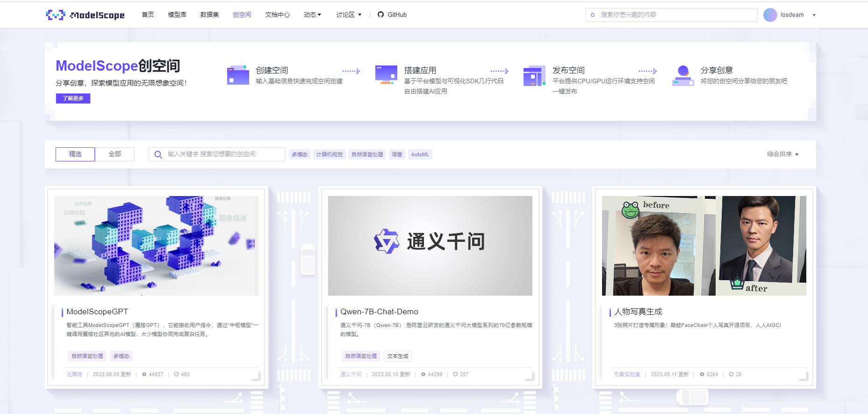Click 通义千问 author link

point(351,374)
